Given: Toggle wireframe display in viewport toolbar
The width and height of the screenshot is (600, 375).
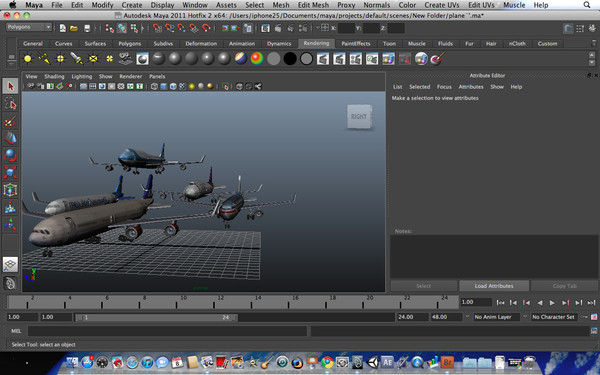Looking at the screenshot, I should [x=154, y=86].
